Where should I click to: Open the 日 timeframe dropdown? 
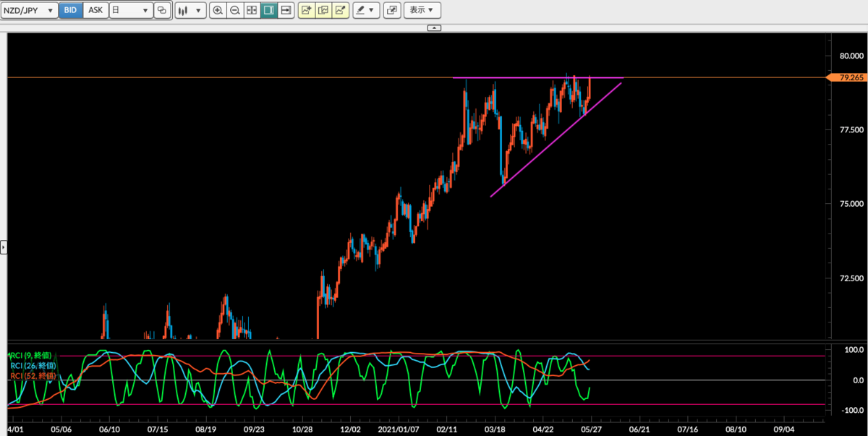[x=130, y=10]
